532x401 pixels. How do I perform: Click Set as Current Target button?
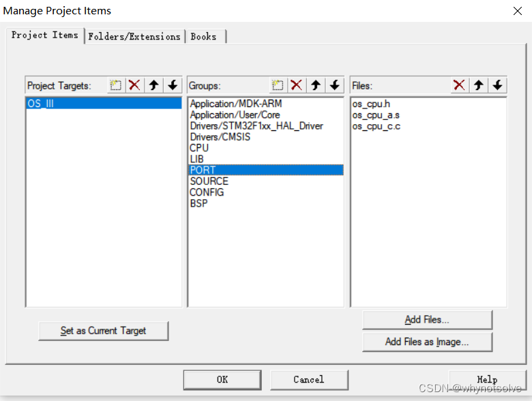[x=104, y=331]
